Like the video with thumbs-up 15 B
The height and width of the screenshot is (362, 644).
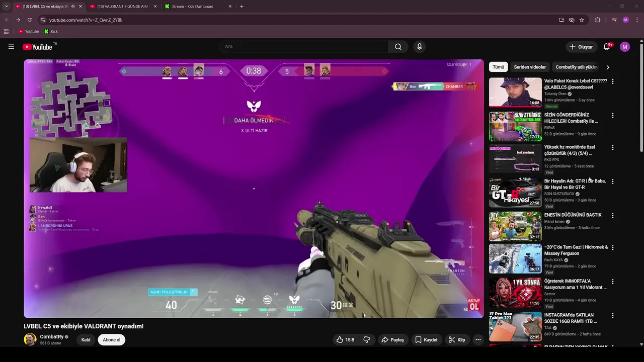click(345, 340)
